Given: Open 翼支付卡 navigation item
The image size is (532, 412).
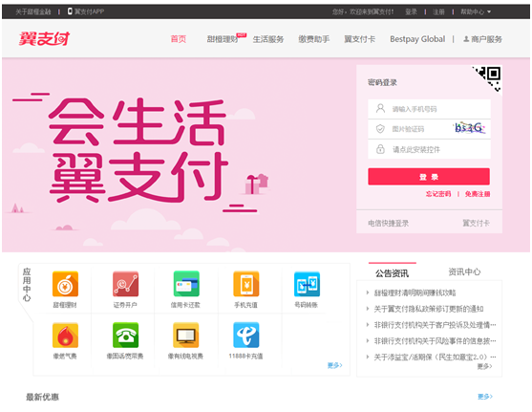Looking at the screenshot, I should tap(360, 39).
